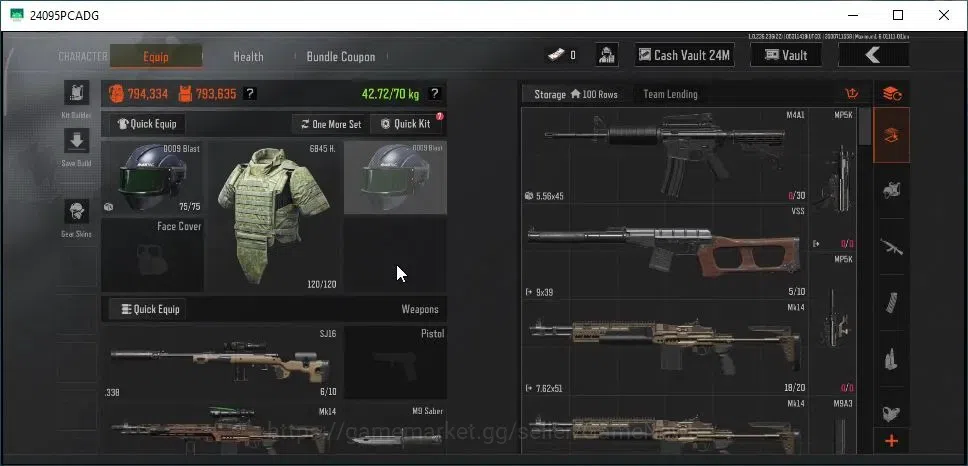Click the orange plus icon under categories

pos(891,441)
